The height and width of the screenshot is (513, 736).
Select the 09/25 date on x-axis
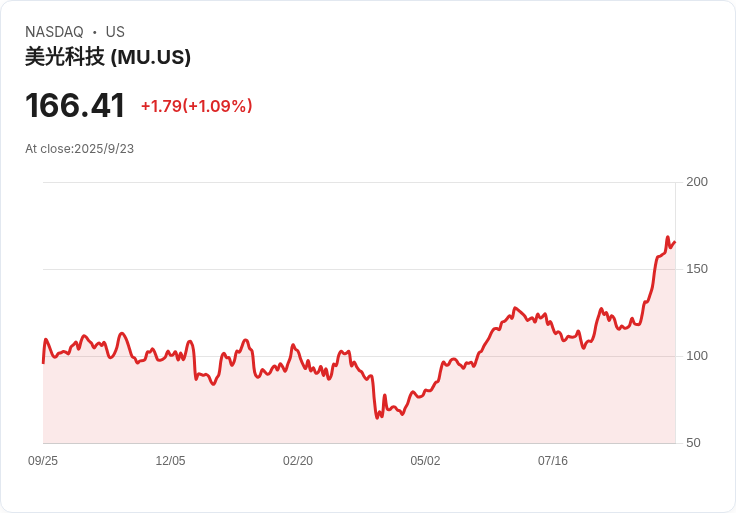pos(43,461)
